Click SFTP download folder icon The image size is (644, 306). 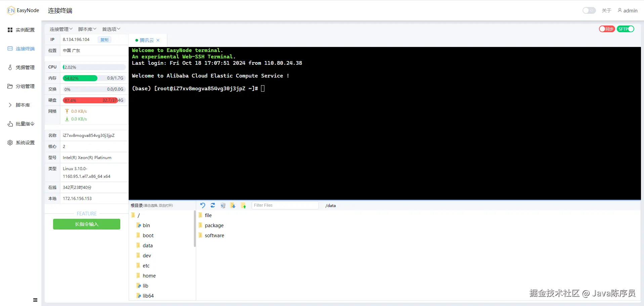pos(233,205)
